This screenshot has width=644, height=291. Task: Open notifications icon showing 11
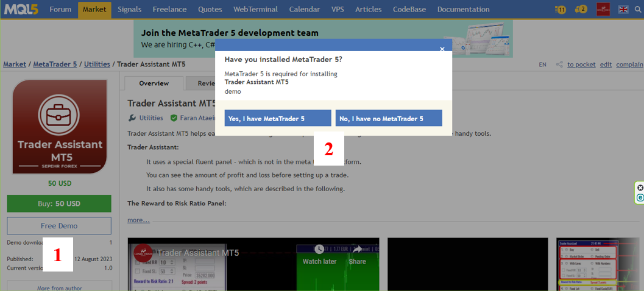click(x=561, y=9)
